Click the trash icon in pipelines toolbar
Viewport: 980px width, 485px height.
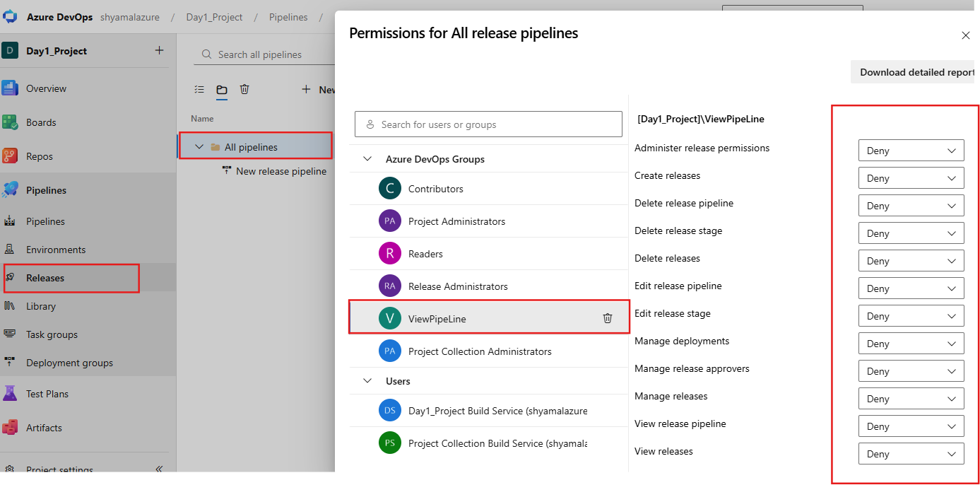pos(244,89)
